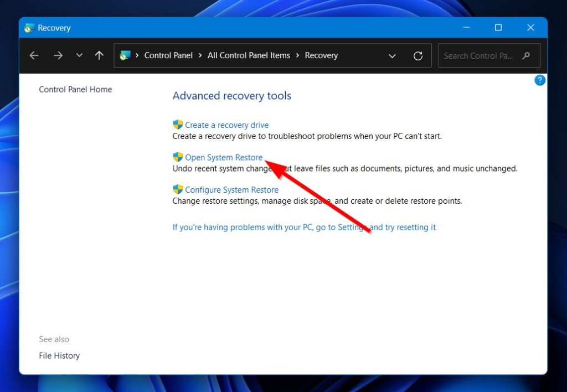The height and width of the screenshot is (392, 567).
Task: Select All Control Panel Items breadcrumb
Action: (x=249, y=55)
